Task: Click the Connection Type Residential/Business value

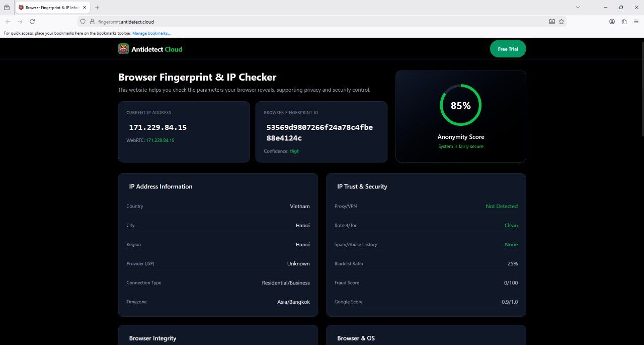Action: pyautogui.click(x=286, y=283)
